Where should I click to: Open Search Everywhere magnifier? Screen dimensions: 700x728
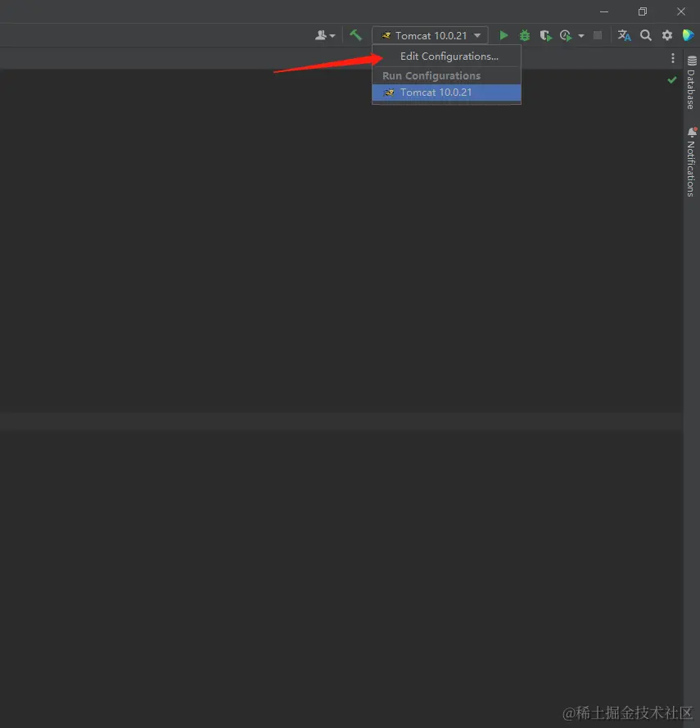click(646, 35)
